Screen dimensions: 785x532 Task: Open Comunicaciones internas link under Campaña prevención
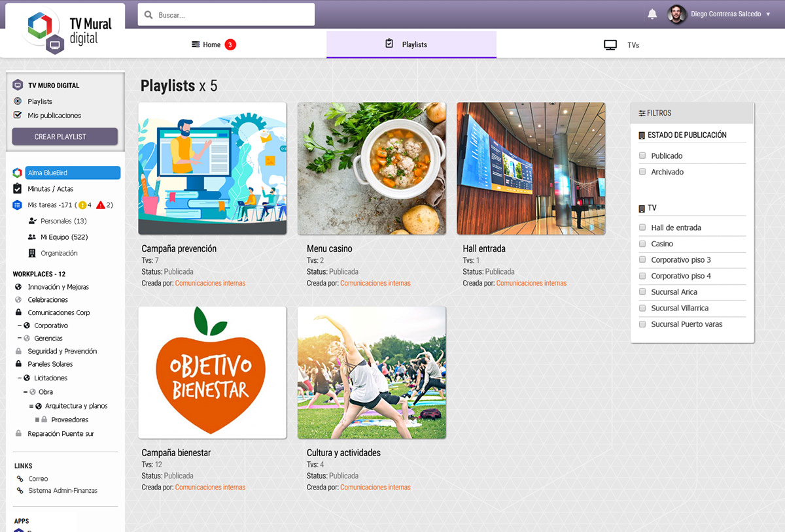[210, 283]
